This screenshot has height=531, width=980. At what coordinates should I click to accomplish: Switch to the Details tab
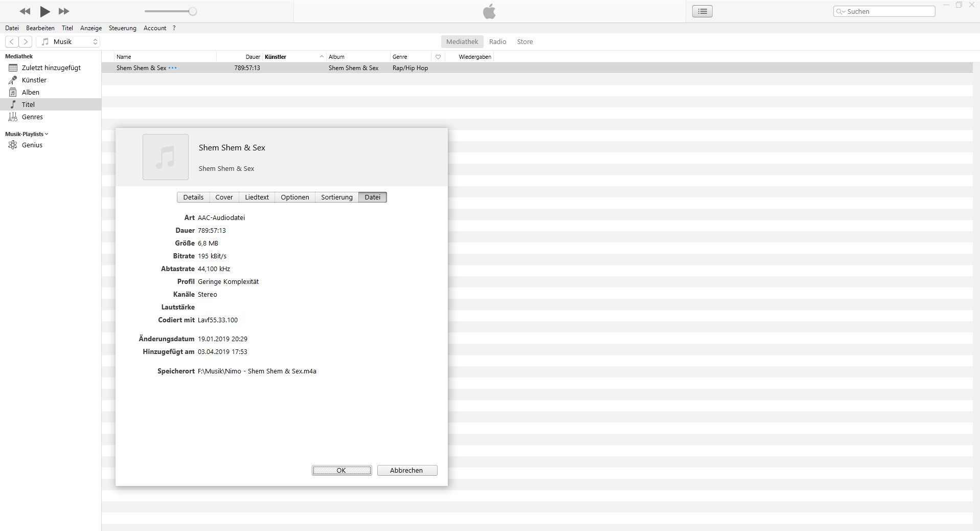193,197
